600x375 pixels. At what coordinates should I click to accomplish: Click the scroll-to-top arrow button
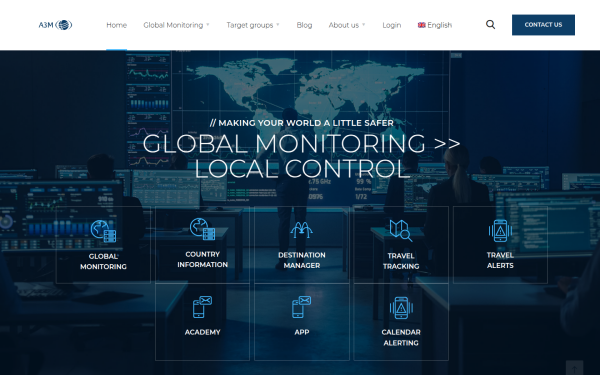click(574, 368)
